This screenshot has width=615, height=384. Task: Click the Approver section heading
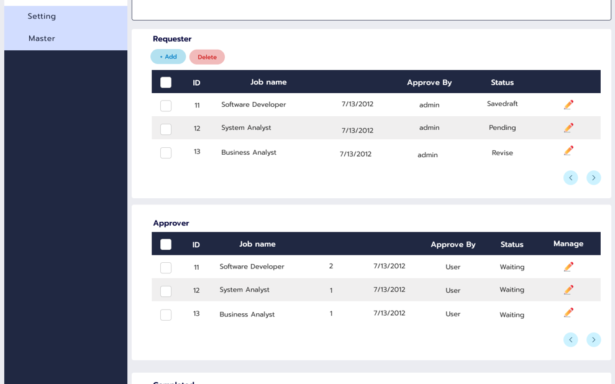tap(171, 223)
